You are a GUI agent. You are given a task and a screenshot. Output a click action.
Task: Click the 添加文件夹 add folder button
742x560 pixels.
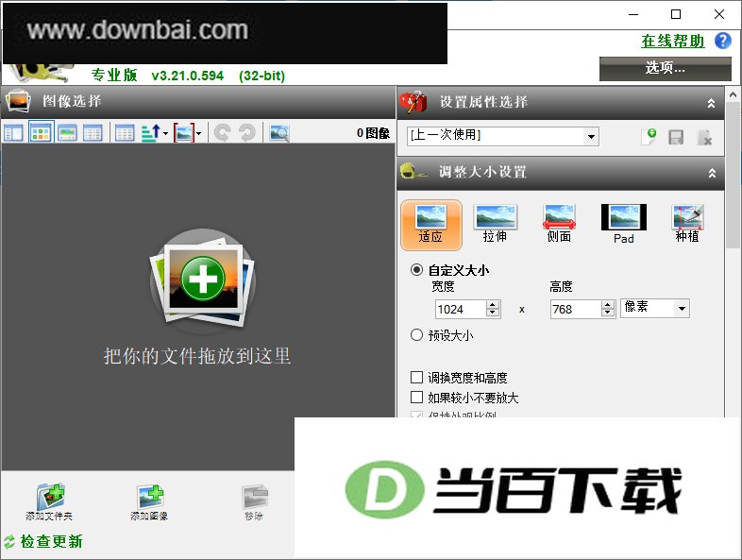coord(49,502)
